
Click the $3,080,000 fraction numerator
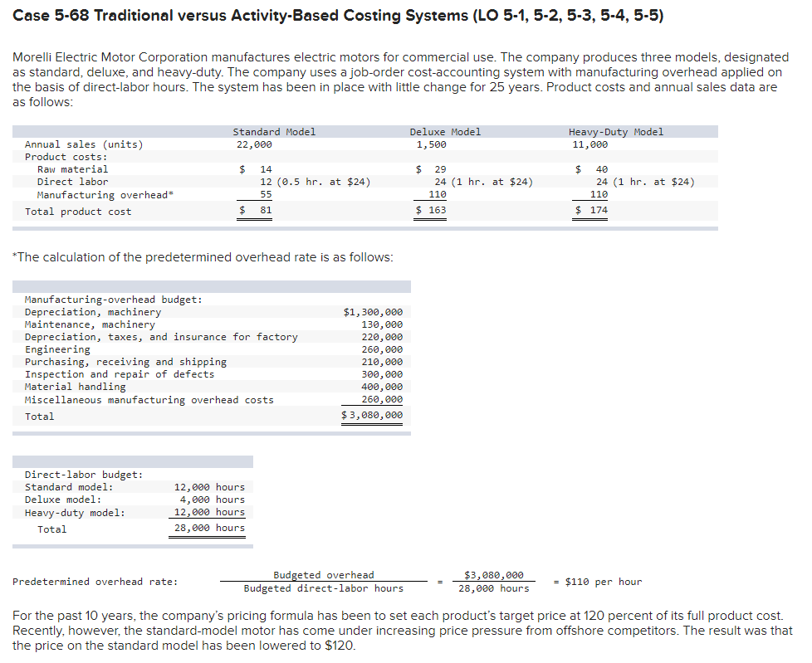pos(494,575)
